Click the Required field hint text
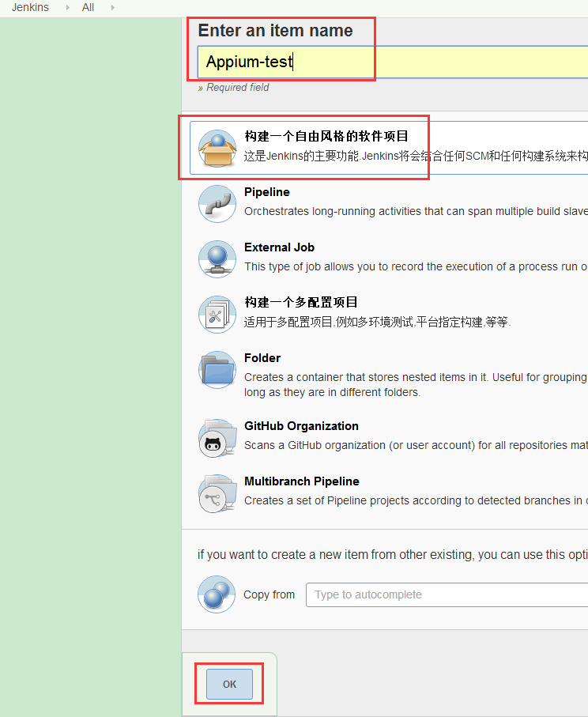Image resolution: width=588 pixels, height=717 pixels. pyautogui.click(x=234, y=87)
